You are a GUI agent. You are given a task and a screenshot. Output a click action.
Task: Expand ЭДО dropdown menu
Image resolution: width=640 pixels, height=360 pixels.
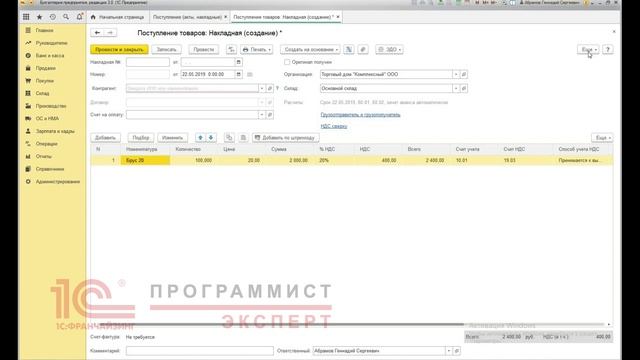point(389,49)
